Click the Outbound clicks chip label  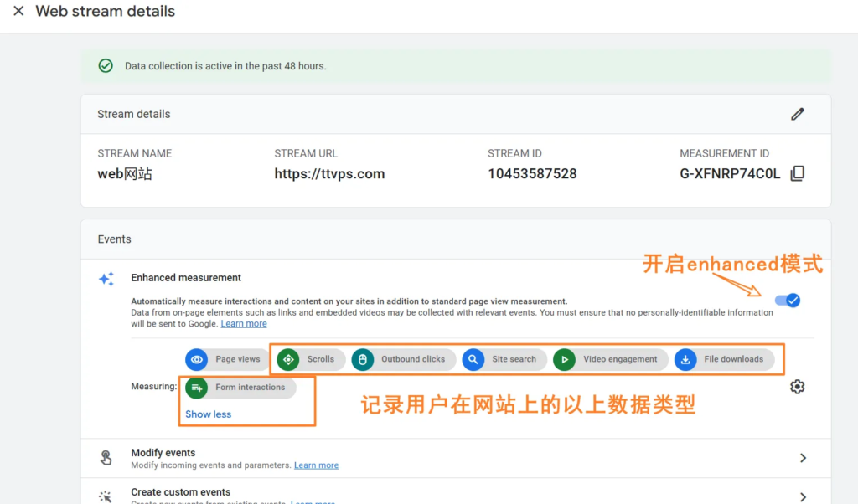(412, 359)
